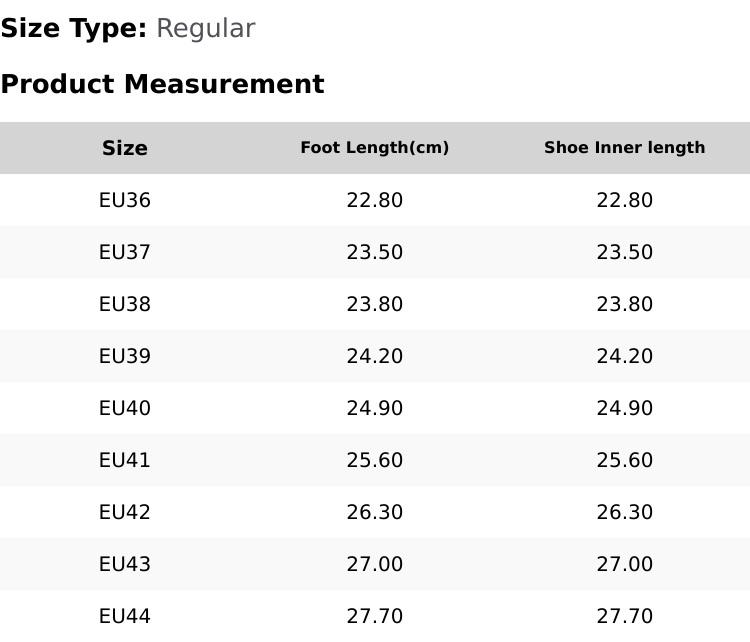Screen dimensions: 750x642
Task: Click the Shoe Inner length column header
Action: (625, 147)
